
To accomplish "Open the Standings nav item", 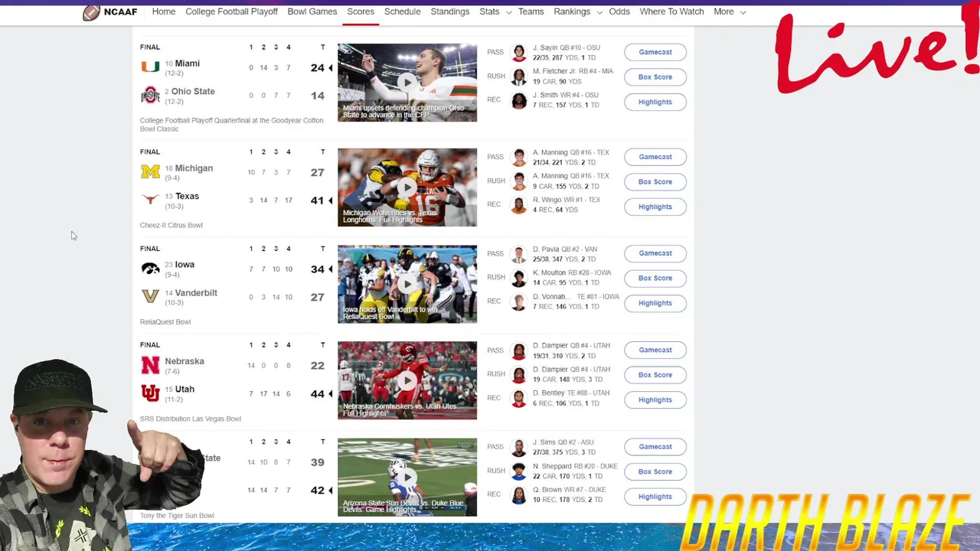I will [450, 11].
